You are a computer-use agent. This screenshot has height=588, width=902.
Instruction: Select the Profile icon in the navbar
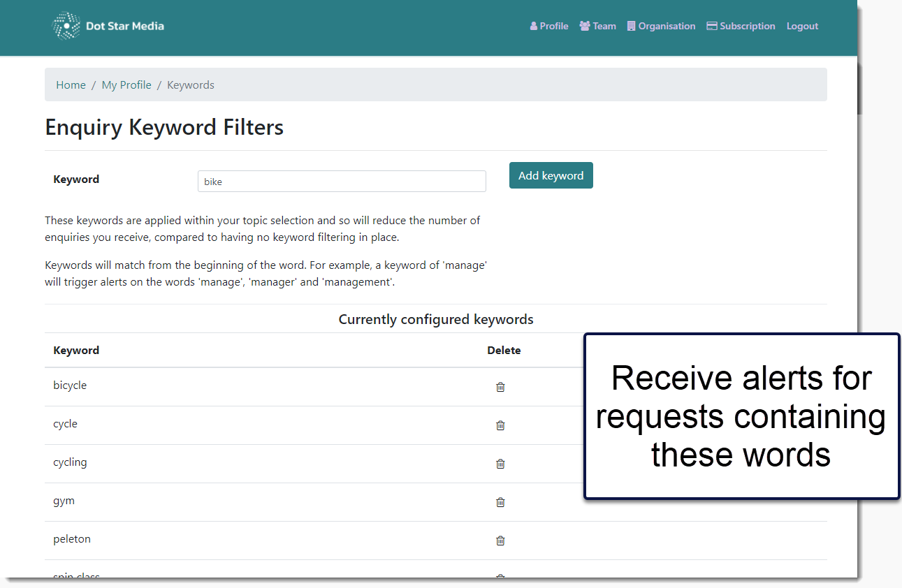(533, 26)
